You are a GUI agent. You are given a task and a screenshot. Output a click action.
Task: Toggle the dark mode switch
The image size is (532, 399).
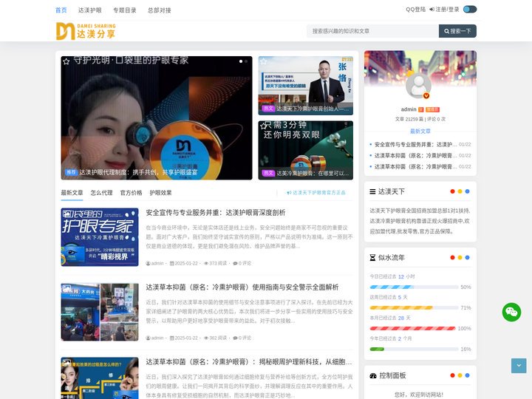click(x=470, y=10)
